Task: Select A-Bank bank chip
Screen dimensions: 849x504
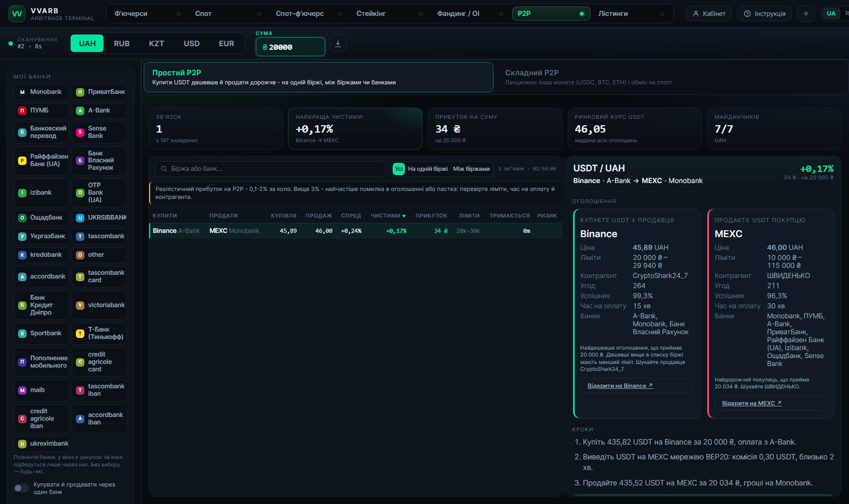Action: (x=99, y=111)
